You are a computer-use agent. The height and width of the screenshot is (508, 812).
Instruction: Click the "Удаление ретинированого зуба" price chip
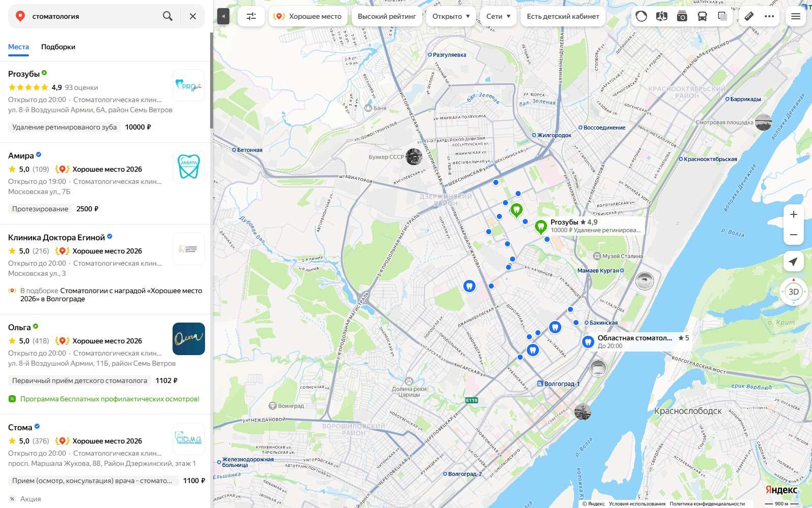coord(64,127)
